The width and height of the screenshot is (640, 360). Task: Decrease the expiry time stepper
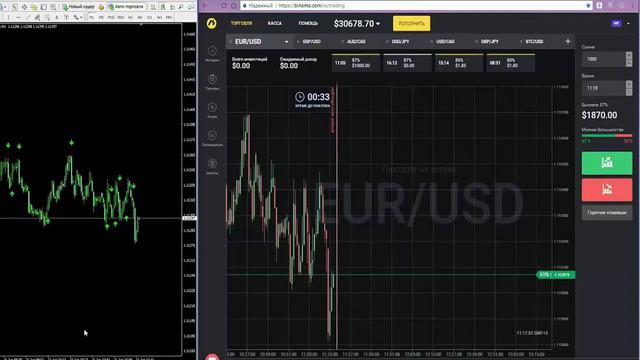pos(629,92)
